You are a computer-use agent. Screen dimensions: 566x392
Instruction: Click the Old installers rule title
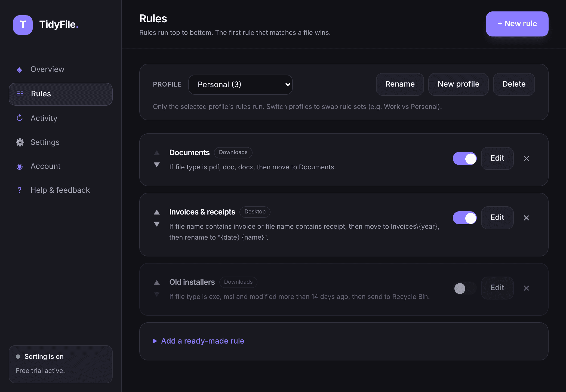click(x=192, y=282)
